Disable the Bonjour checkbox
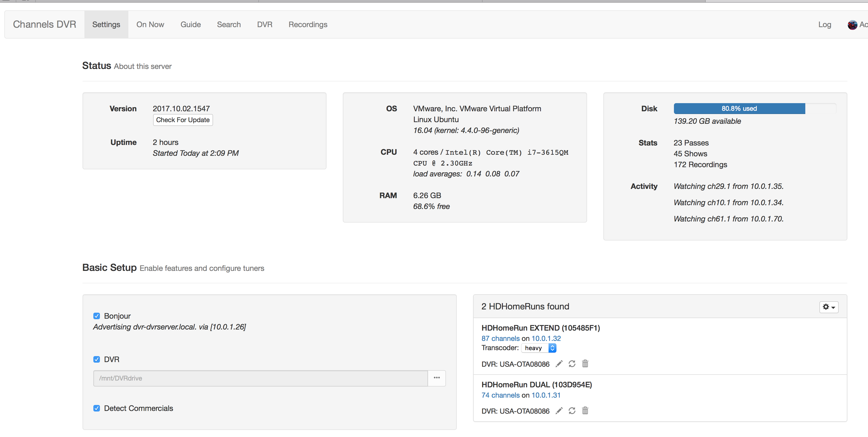The width and height of the screenshot is (868, 437). click(x=97, y=316)
